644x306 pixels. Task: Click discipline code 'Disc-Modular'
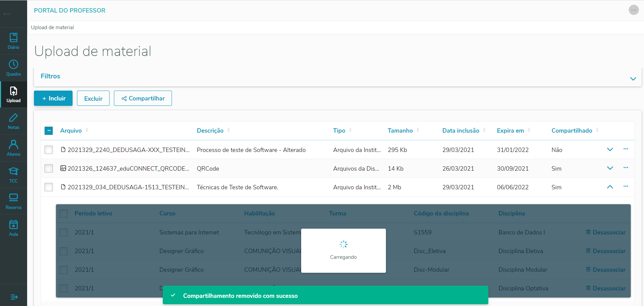431,270
